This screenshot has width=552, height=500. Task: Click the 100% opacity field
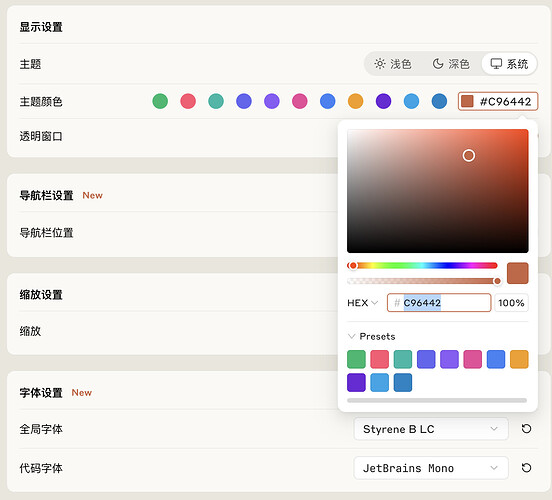pos(511,303)
